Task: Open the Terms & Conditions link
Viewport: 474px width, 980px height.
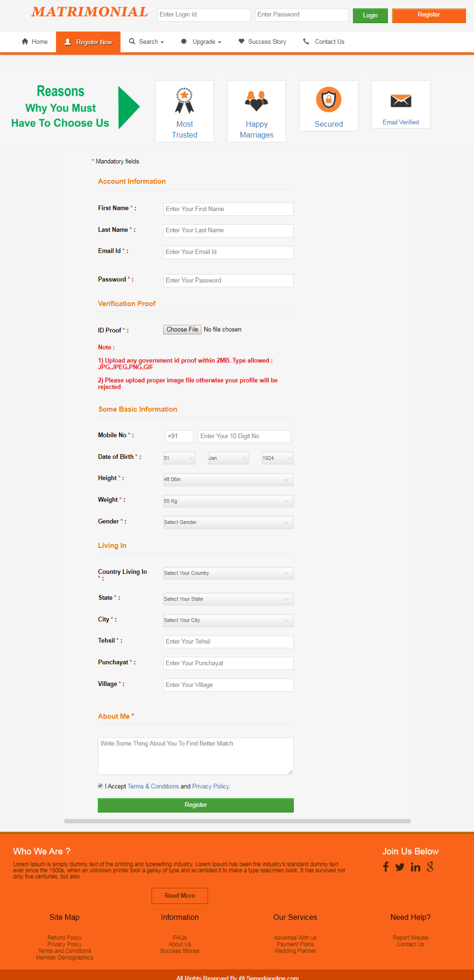Action: pyautogui.click(x=153, y=786)
